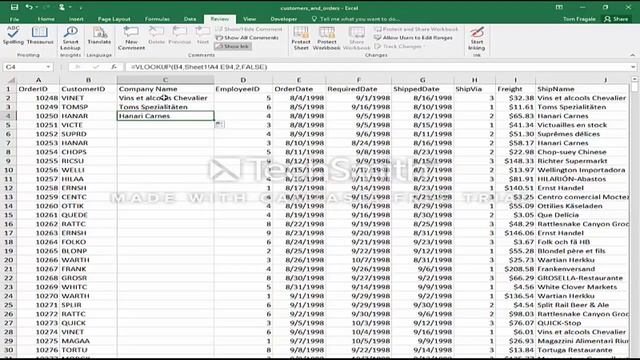Toggle the Show Ink button
The image size is (640, 360).
(x=232, y=46)
